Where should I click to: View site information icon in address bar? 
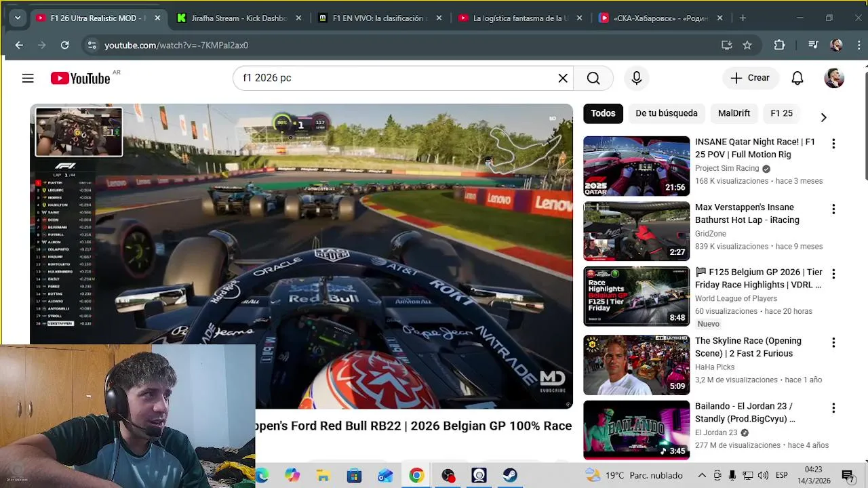[x=92, y=45]
